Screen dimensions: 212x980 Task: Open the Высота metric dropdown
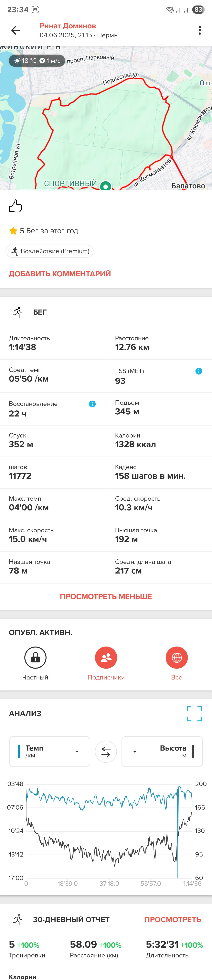pos(162,751)
